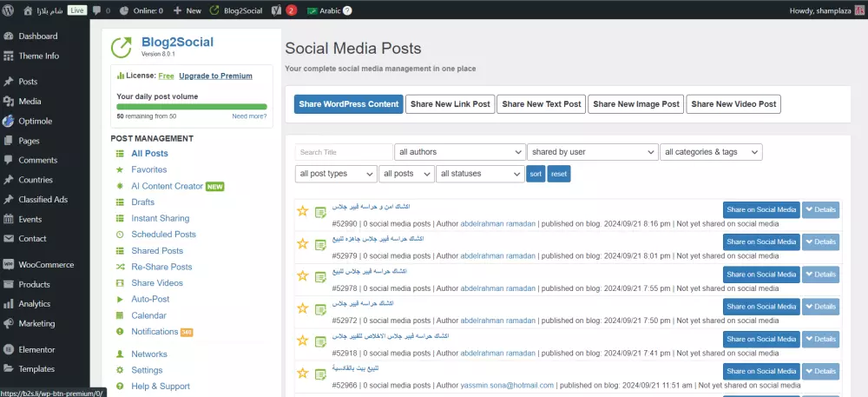Click Share New Text Post button

coord(542,104)
